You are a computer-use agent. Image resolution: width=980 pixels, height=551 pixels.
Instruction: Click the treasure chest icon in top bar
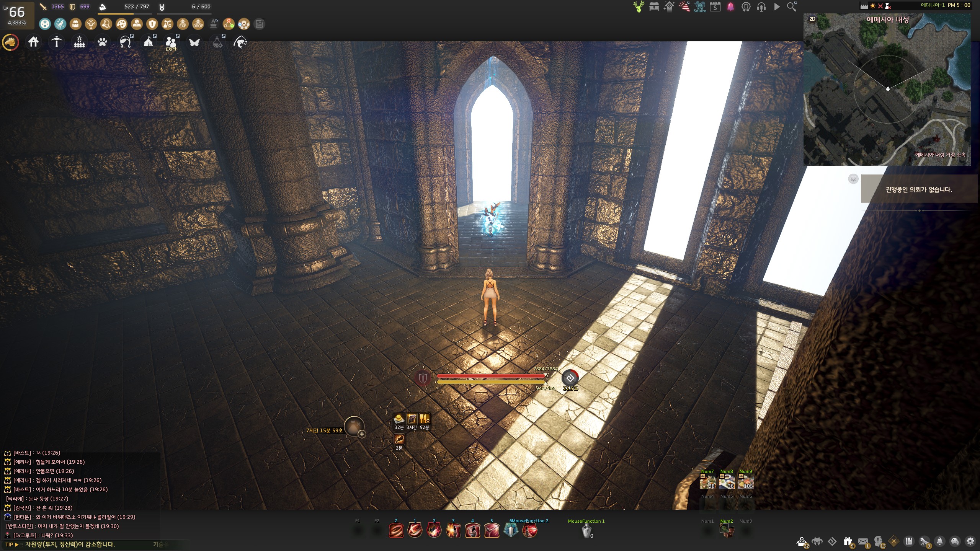point(654,7)
